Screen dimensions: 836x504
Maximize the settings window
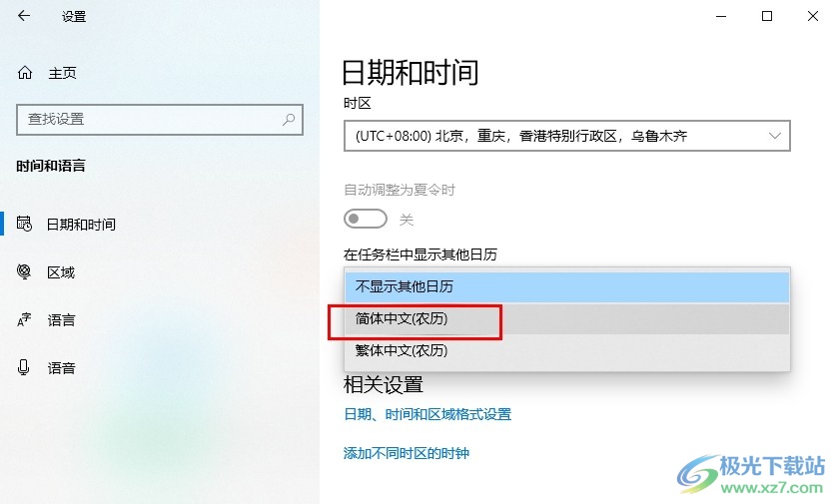(767, 16)
